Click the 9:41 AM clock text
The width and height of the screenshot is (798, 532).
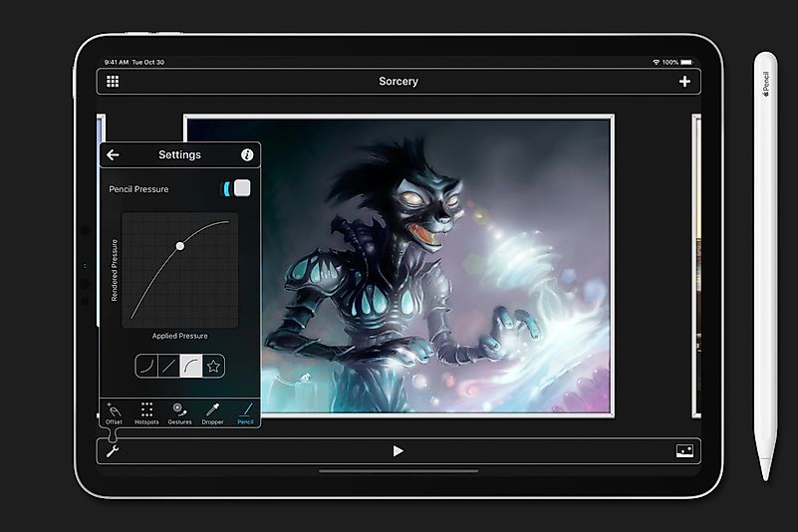[117, 62]
